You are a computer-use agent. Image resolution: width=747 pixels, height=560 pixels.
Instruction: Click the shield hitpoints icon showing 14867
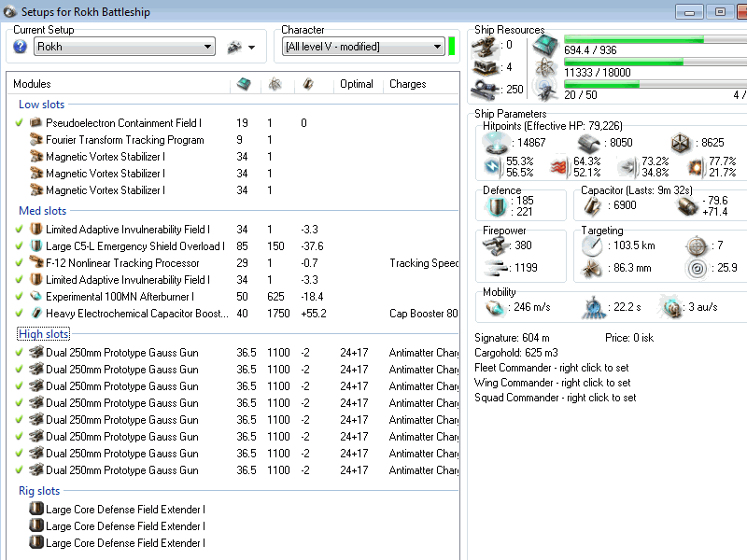point(496,143)
